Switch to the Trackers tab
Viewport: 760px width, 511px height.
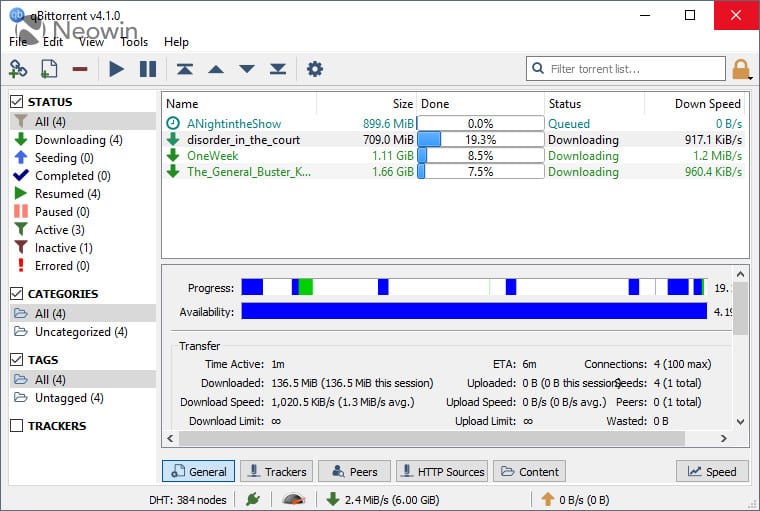point(277,471)
